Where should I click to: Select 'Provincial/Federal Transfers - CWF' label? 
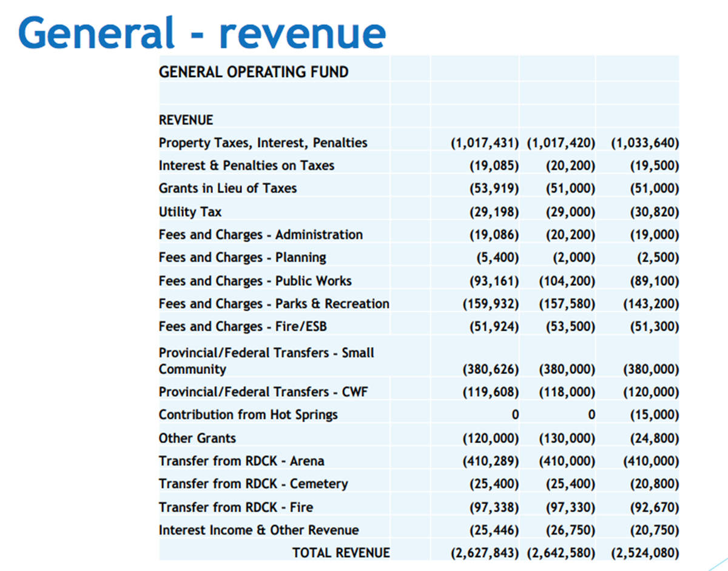(x=263, y=392)
